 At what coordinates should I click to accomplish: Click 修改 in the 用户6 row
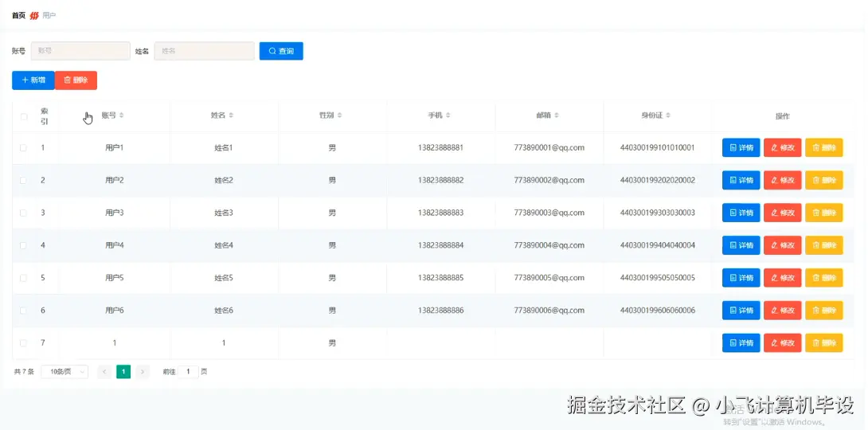pyautogui.click(x=782, y=311)
